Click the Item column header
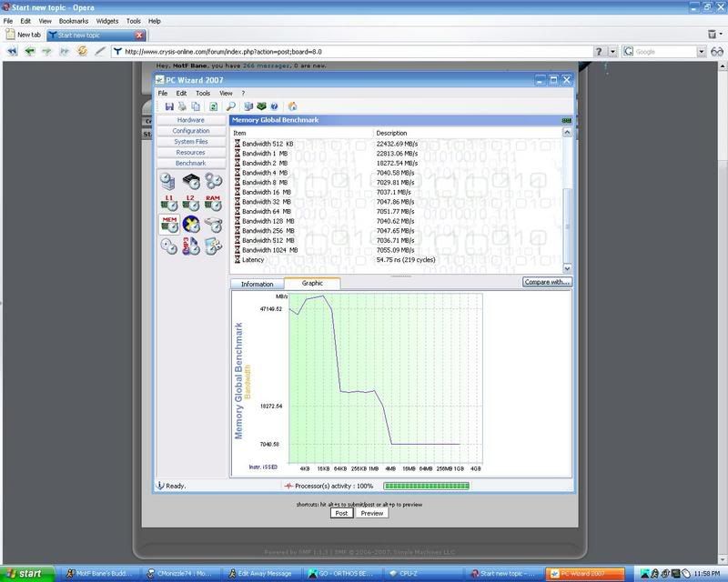This screenshot has height=582, width=728. [x=302, y=133]
